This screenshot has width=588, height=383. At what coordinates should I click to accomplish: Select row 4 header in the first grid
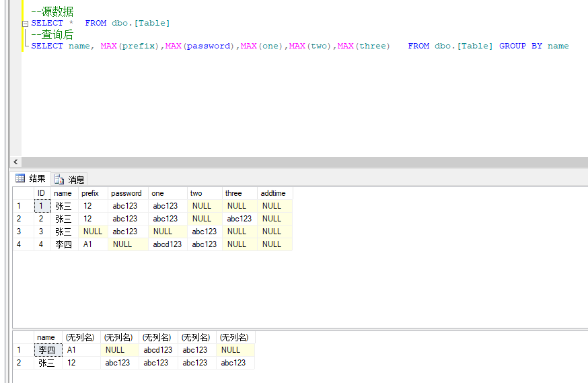coord(24,244)
